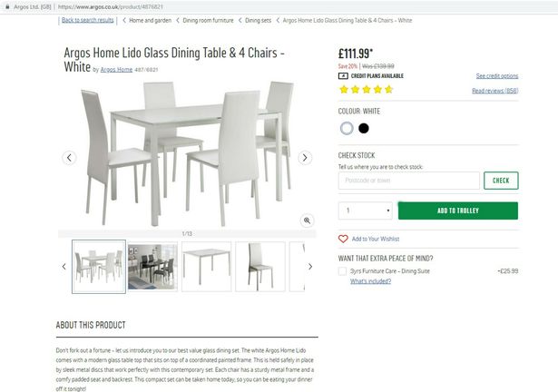The height and width of the screenshot is (392, 558).
Task: Add the dining set to trolley
Action: point(458,211)
